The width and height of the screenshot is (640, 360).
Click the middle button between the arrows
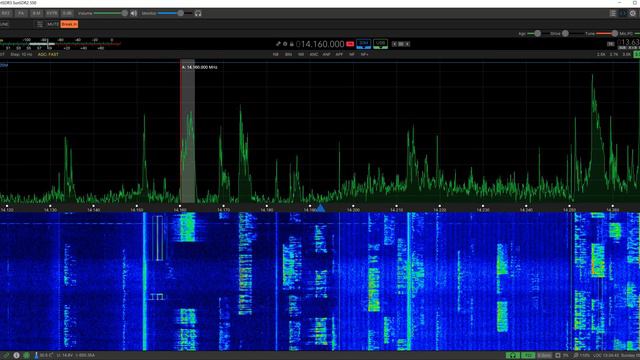(401, 44)
